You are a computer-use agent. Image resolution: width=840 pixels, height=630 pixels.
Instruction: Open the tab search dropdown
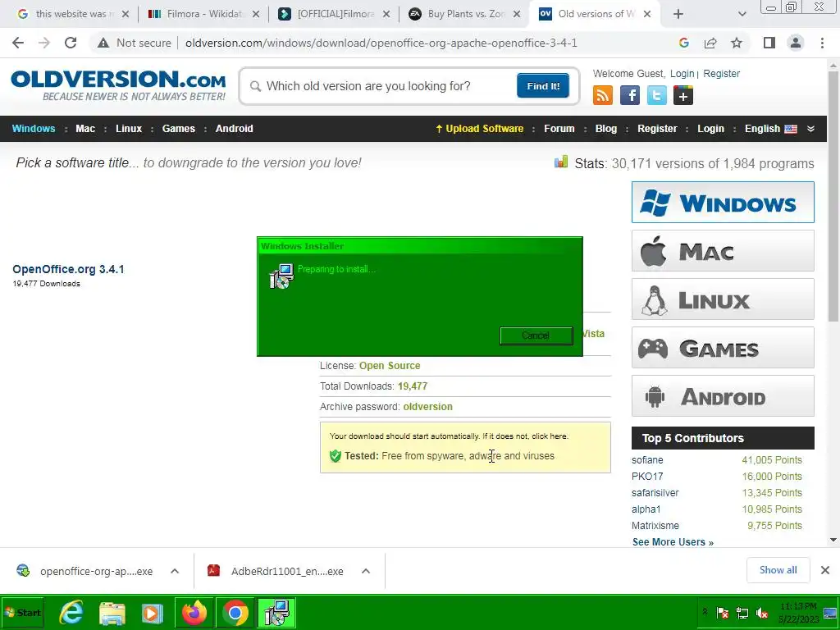(x=742, y=14)
